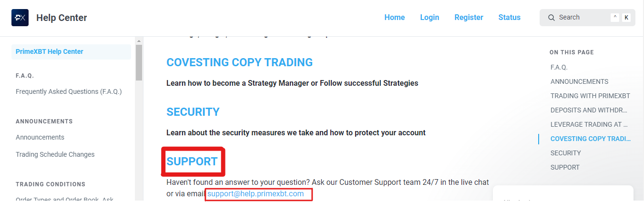Jump to F.A.Q. in On This Page
This screenshot has width=644, height=202.
tap(559, 67)
